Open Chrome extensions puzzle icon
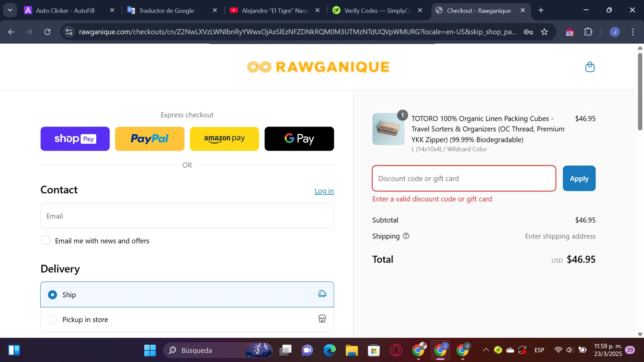 tap(588, 32)
